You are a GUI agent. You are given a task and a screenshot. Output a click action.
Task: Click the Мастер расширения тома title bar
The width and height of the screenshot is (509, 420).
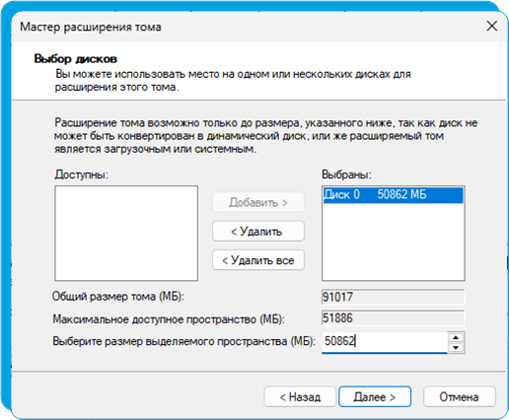pos(230,27)
